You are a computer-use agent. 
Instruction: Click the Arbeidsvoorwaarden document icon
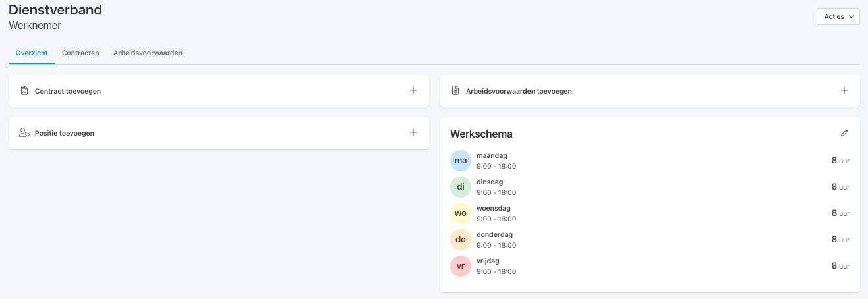pyautogui.click(x=455, y=91)
